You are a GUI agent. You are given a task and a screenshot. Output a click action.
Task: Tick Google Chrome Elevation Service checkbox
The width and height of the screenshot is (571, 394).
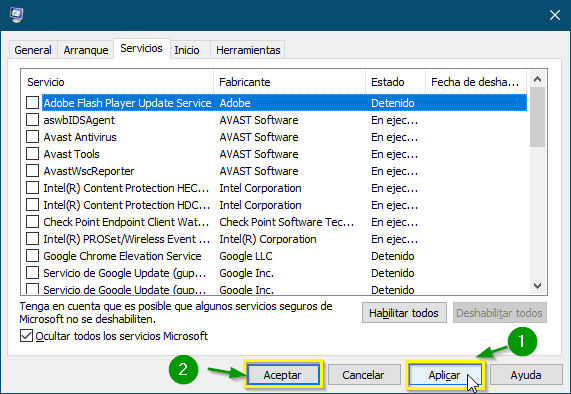click(32, 256)
